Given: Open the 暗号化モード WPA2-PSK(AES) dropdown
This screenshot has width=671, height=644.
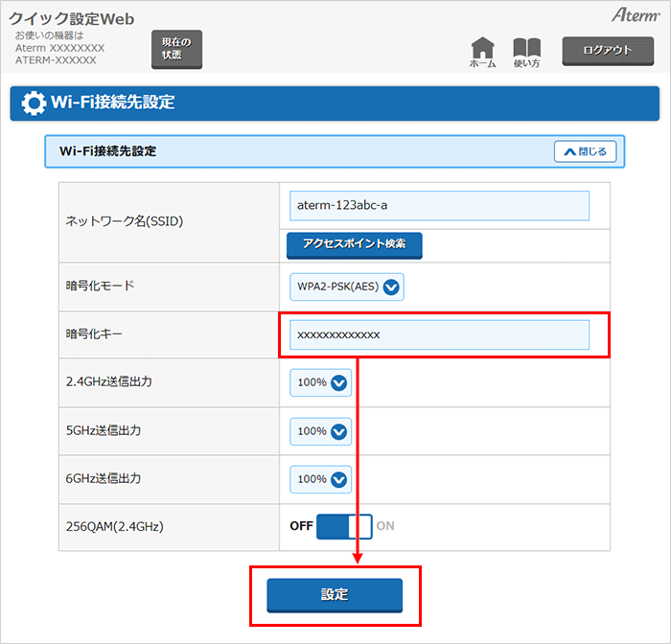Looking at the screenshot, I should point(347,287).
